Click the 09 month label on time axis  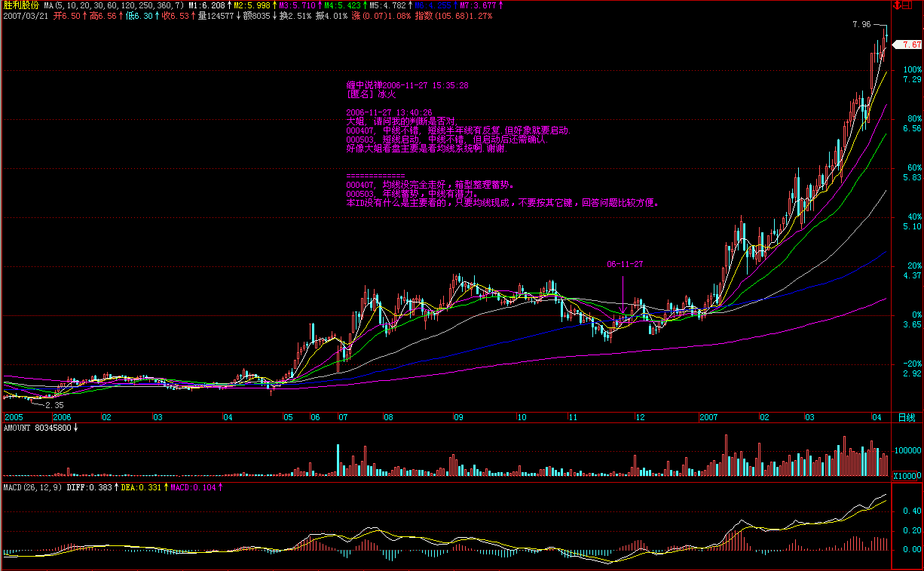(457, 417)
